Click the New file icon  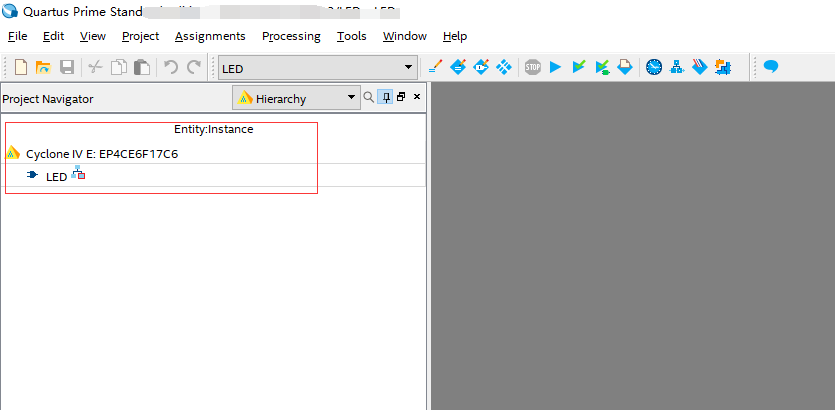point(21,67)
